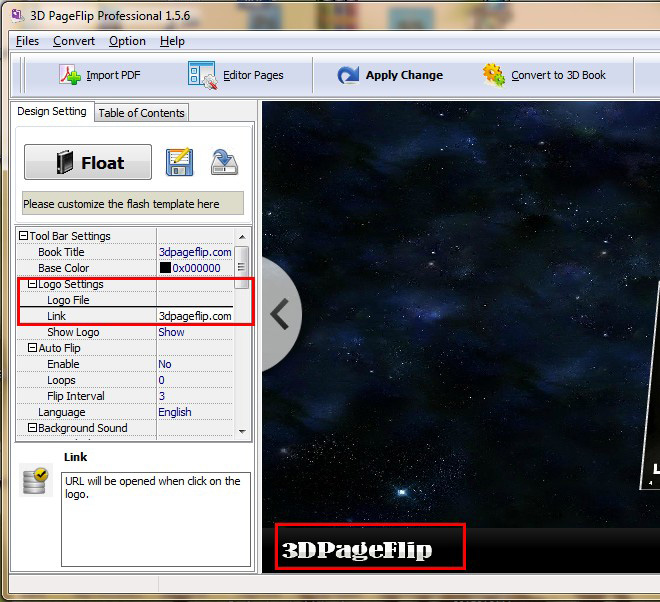Viewport: 660px width, 602px height.
Task: Collapse the Logo Settings group
Action: 32,284
